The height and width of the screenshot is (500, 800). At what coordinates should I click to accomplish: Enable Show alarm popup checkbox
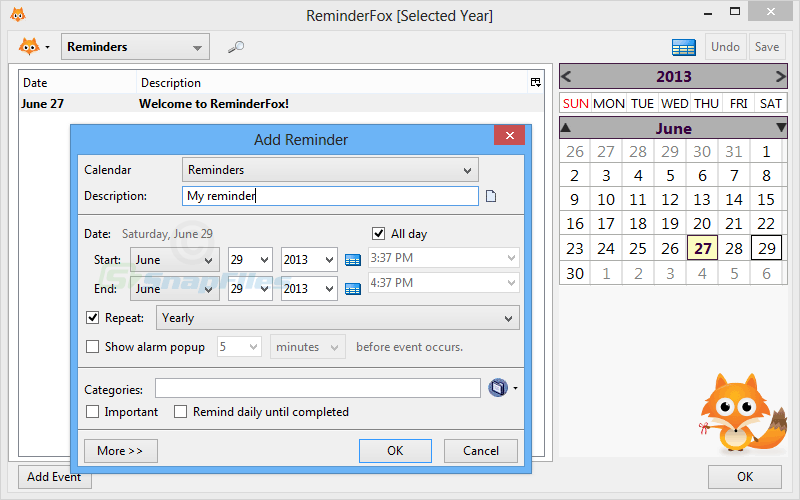pyautogui.click(x=92, y=347)
